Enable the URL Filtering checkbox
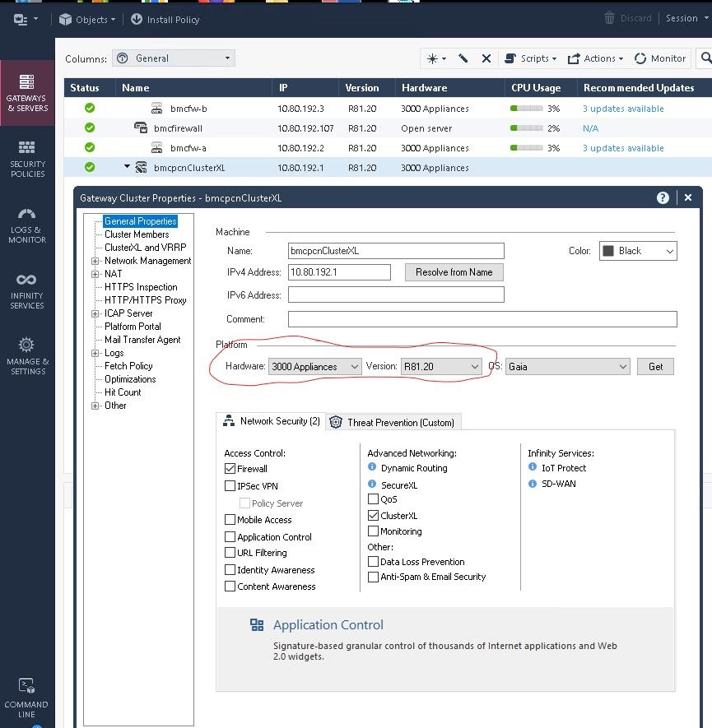Viewport: 712px width, 728px height. click(230, 553)
